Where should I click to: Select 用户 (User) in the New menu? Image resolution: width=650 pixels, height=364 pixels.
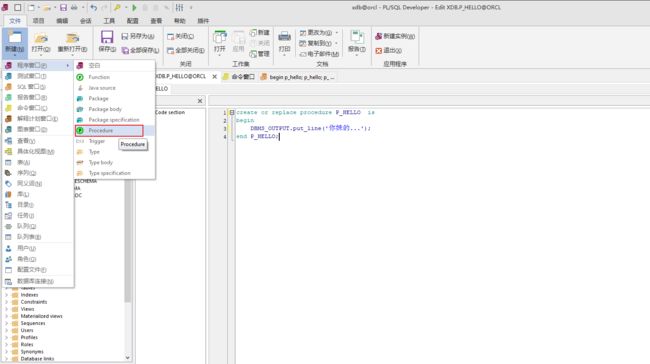tap(38, 248)
